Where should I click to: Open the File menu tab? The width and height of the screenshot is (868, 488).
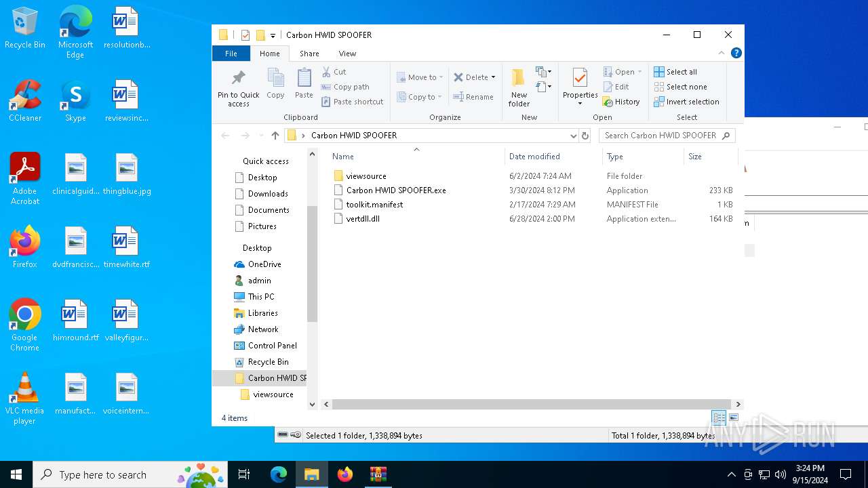tap(231, 54)
